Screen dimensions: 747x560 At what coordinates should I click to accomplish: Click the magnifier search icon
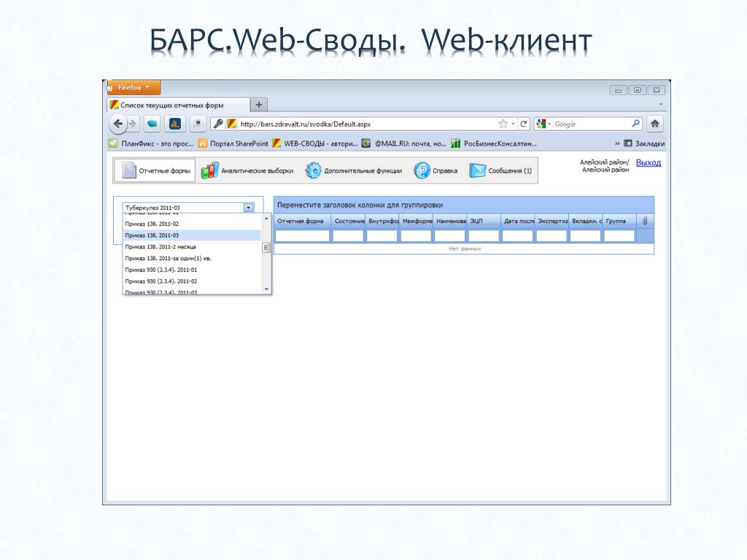coord(635,124)
